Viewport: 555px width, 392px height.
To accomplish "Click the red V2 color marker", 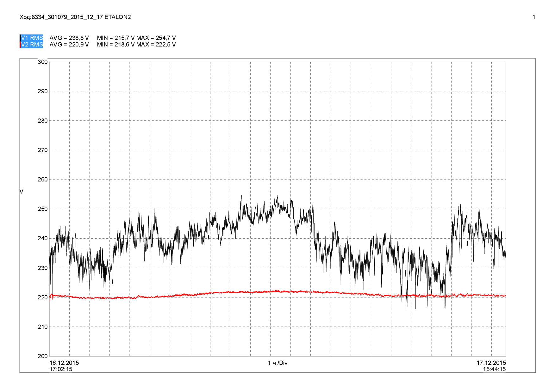I will [x=20, y=45].
